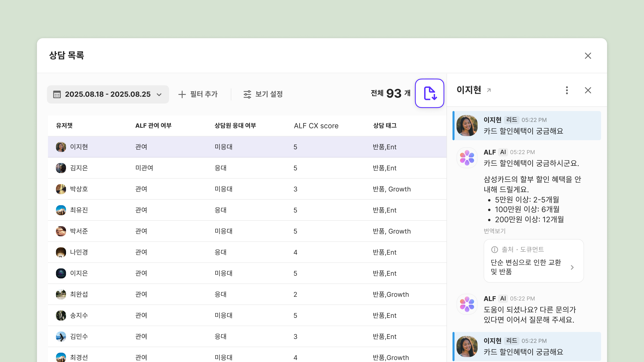Click the AI badge on first ALF message
This screenshot has height=362, width=644.
click(503, 152)
